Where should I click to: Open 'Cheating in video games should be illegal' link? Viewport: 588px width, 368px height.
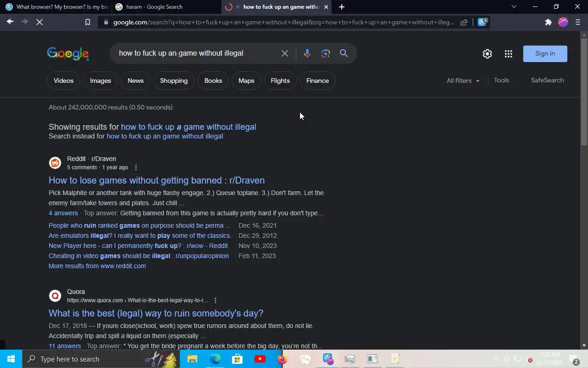(x=139, y=256)
